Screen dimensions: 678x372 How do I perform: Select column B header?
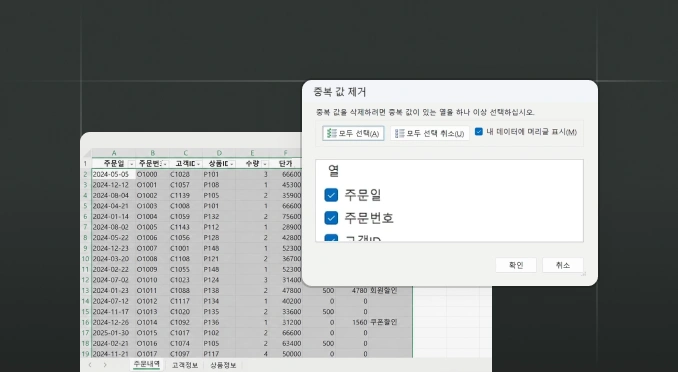(x=152, y=153)
